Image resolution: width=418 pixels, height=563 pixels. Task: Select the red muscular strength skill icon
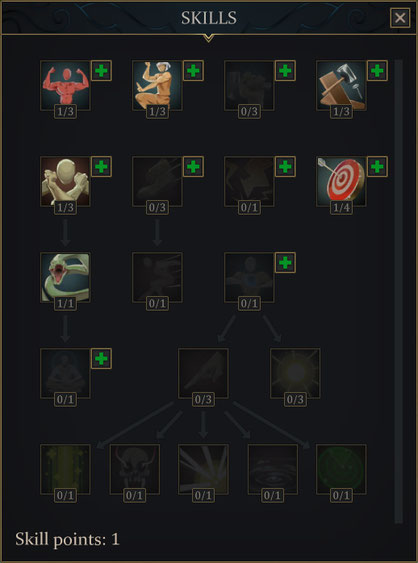point(65,85)
